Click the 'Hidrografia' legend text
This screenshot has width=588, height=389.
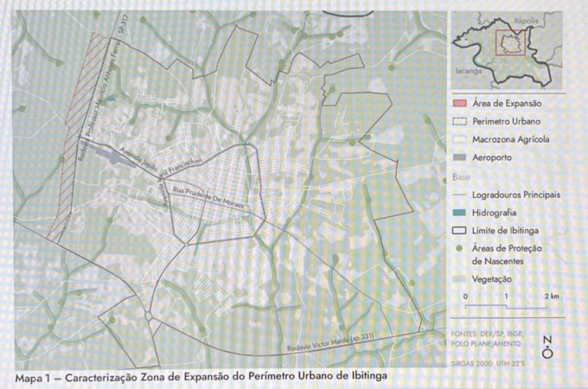[494, 213]
